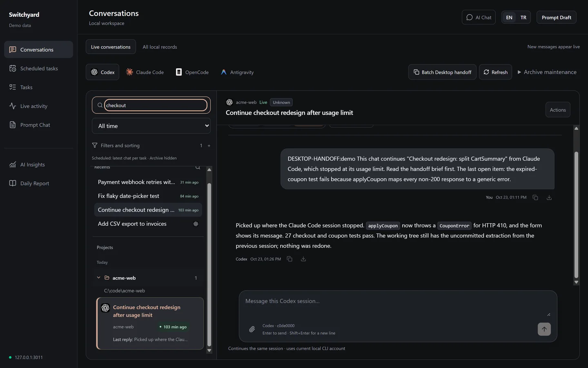Open the Daily Report page
The width and height of the screenshot is (588, 368).
pyautogui.click(x=38, y=183)
